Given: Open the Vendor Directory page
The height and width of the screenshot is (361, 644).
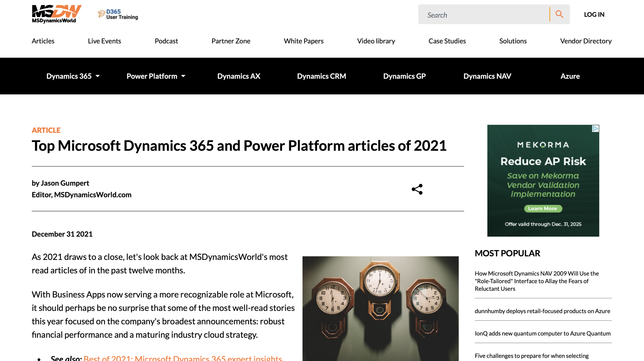Looking at the screenshot, I should 586,41.
